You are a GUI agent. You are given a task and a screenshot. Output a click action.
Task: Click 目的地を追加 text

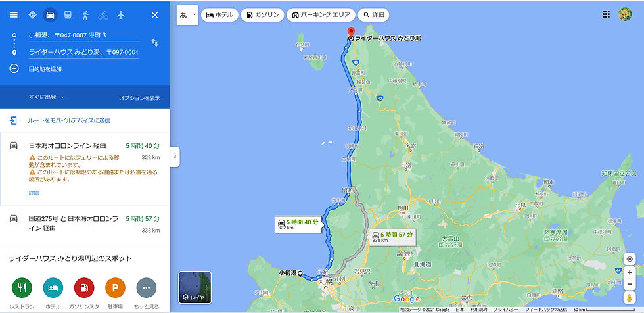click(45, 69)
